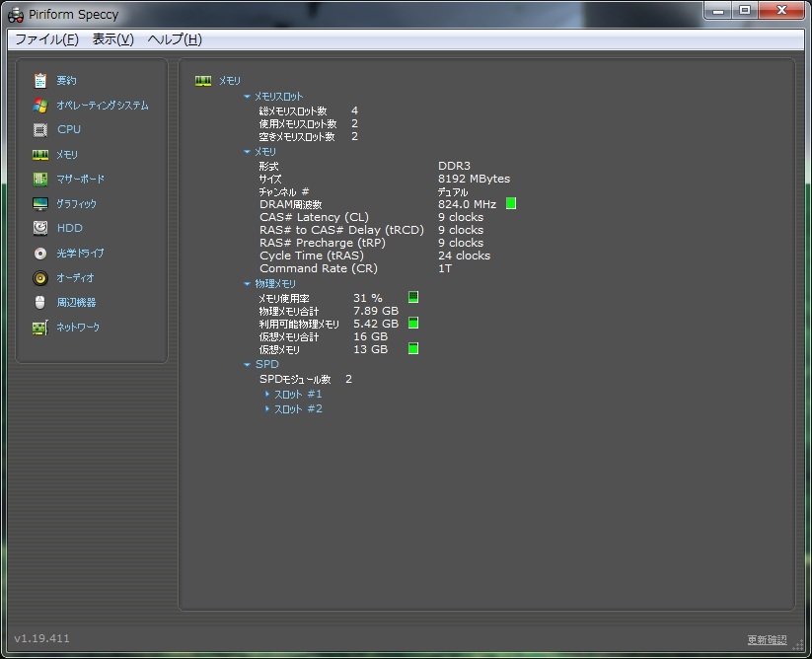812x659 pixels.
Task: Click the Piriform Speccy title bar icon
Action: click(16, 15)
